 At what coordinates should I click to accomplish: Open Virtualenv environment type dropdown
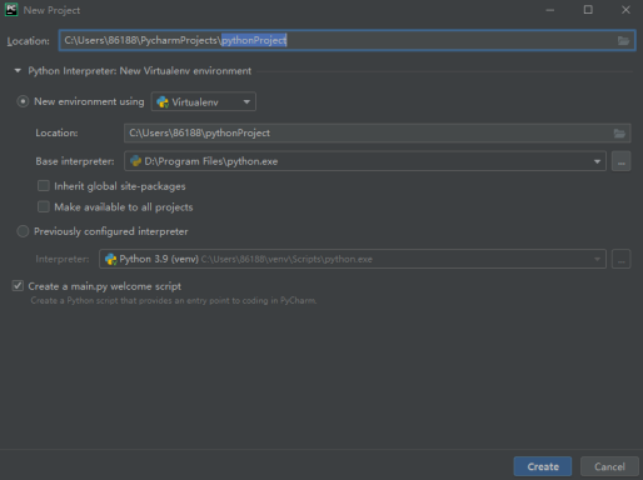pos(203,102)
